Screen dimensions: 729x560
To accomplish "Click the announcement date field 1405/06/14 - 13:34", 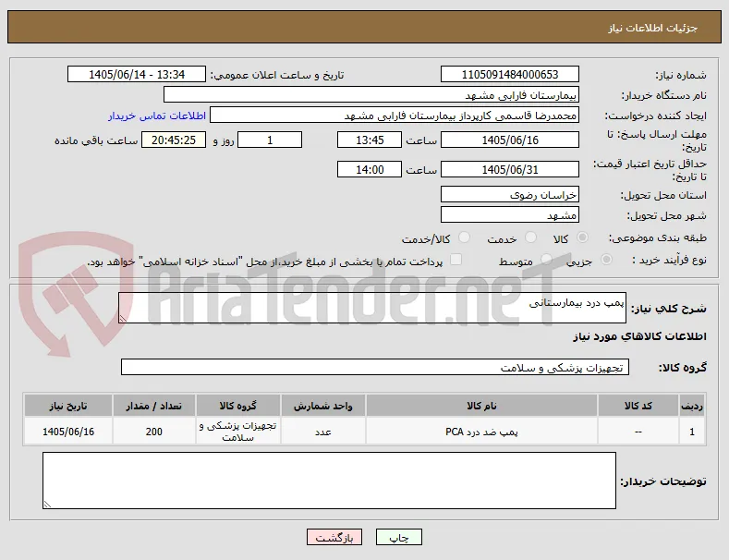I will click(x=136, y=75).
